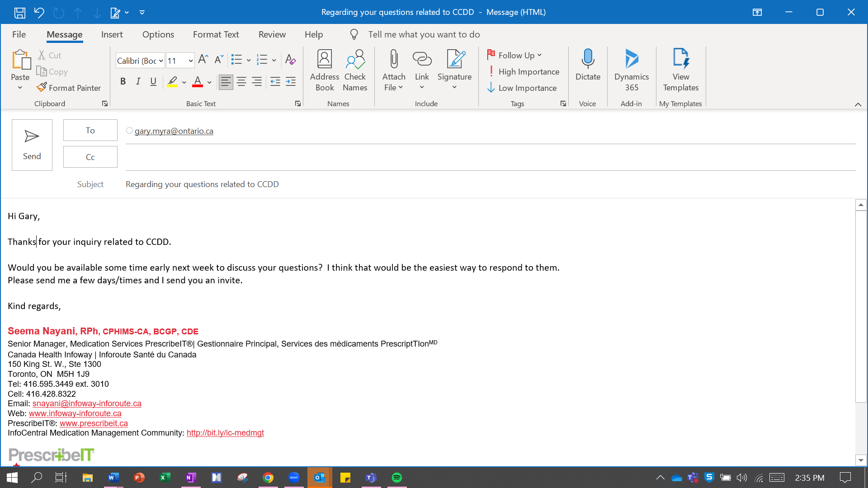The image size is (868, 488).
Task: Click presence indicator for gary.myra recipient
Action: 130,131
